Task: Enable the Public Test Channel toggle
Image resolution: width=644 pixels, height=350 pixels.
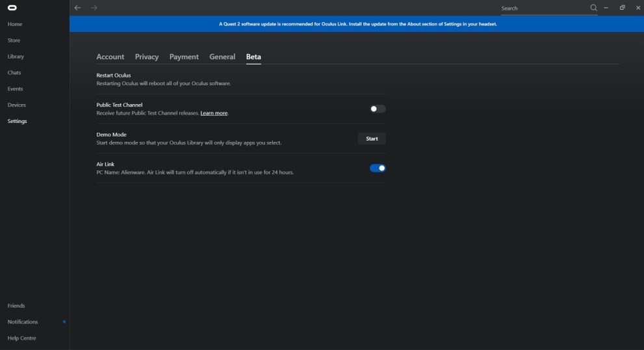Action: [x=378, y=109]
